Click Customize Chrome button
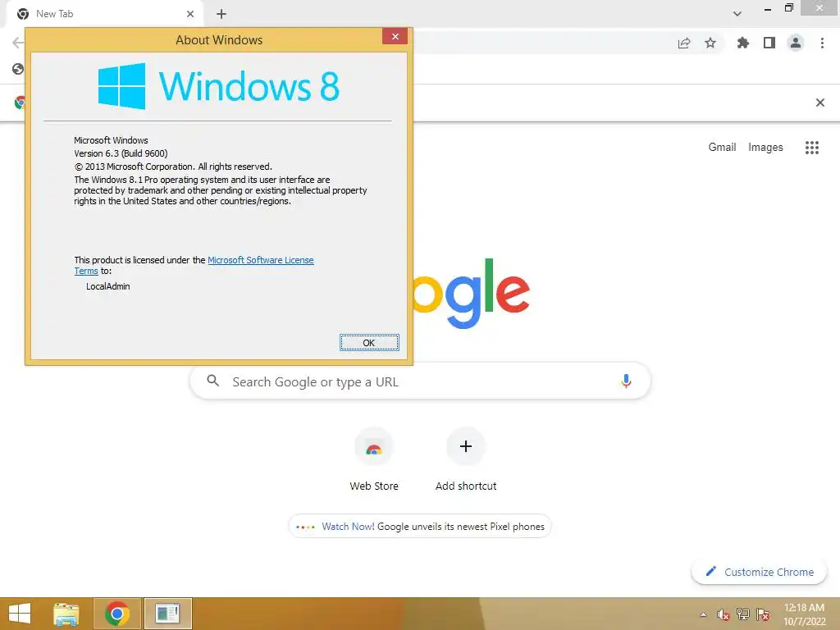840x630 pixels. [760, 572]
